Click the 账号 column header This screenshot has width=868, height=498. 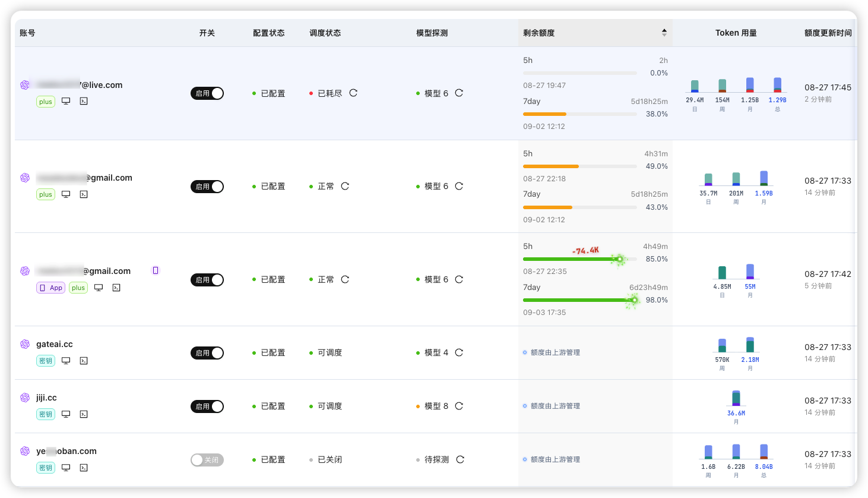pyautogui.click(x=27, y=33)
